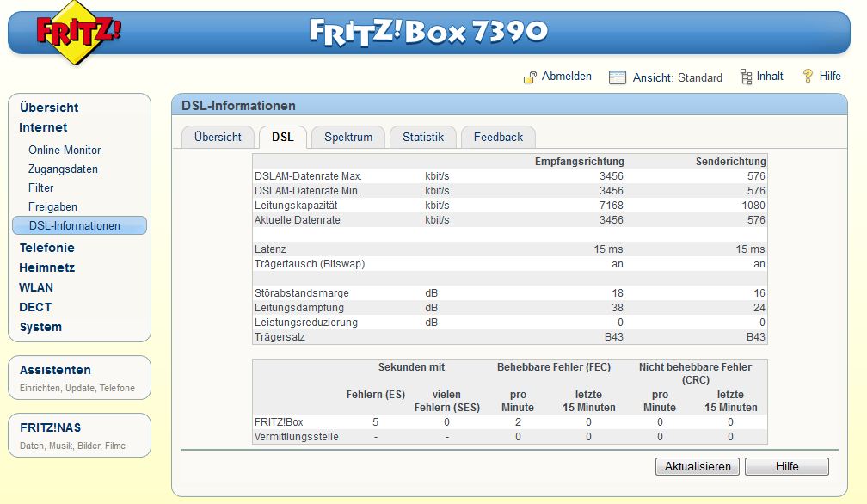Image resolution: width=867 pixels, height=504 pixels.
Task: Click the Senderichtung column header
Action: pyautogui.click(x=730, y=162)
